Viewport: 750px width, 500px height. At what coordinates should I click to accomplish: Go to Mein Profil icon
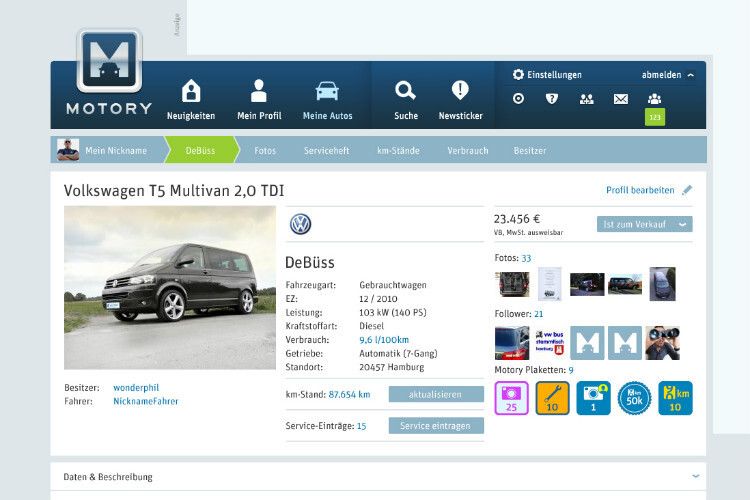[x=259, y=90]
